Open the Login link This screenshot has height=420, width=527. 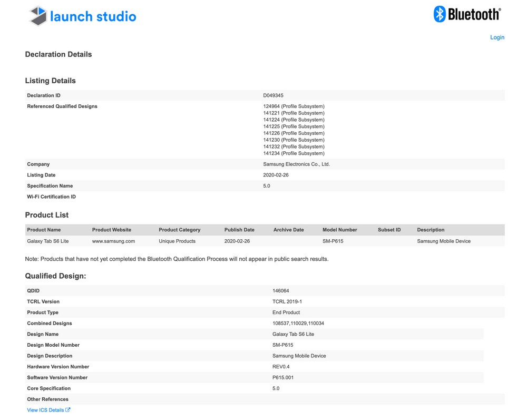497,37
